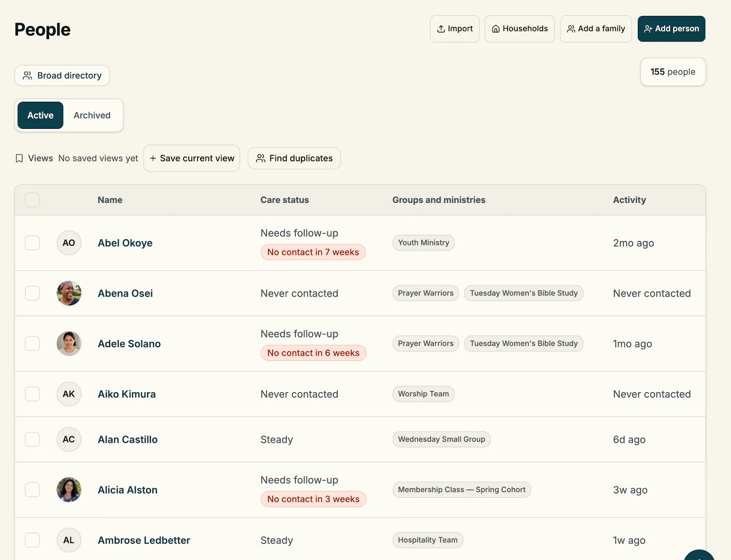The image size is (731, 560).
Task: Check the box for Alicia Alston
Action: [x=32, y=490]
